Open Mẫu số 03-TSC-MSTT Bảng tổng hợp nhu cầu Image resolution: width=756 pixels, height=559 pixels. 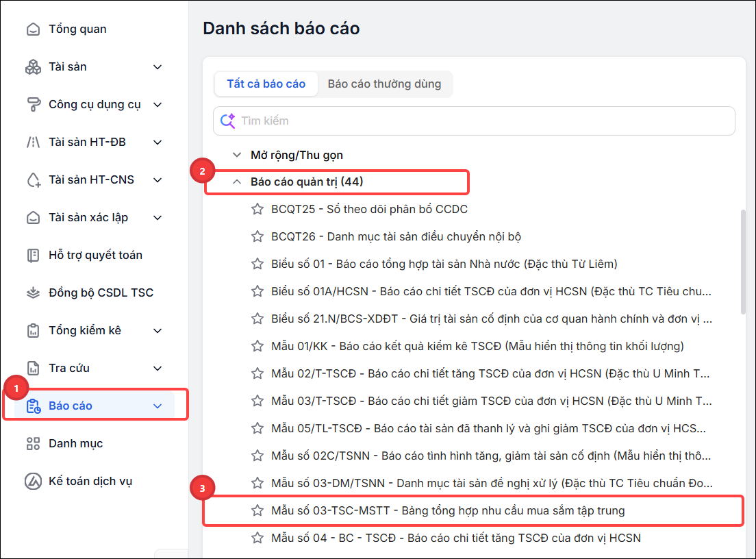click(x=448, y=510)
